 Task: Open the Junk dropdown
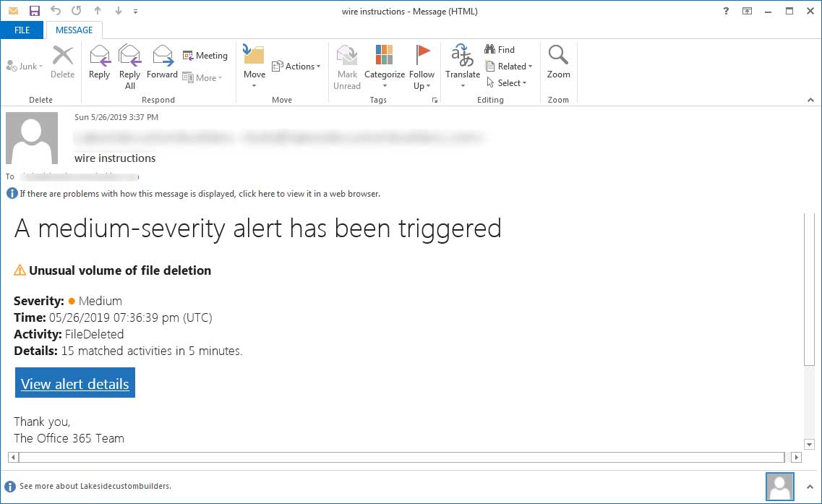24,66
